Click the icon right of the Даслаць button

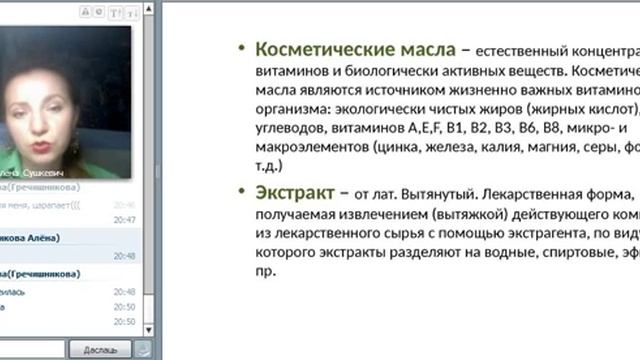[x=143, y=349]
